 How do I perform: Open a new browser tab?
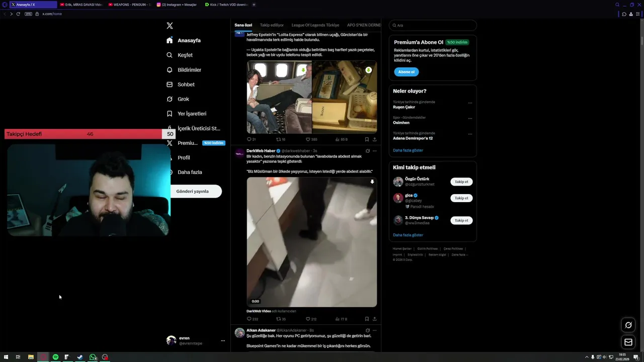pos(254,5)
